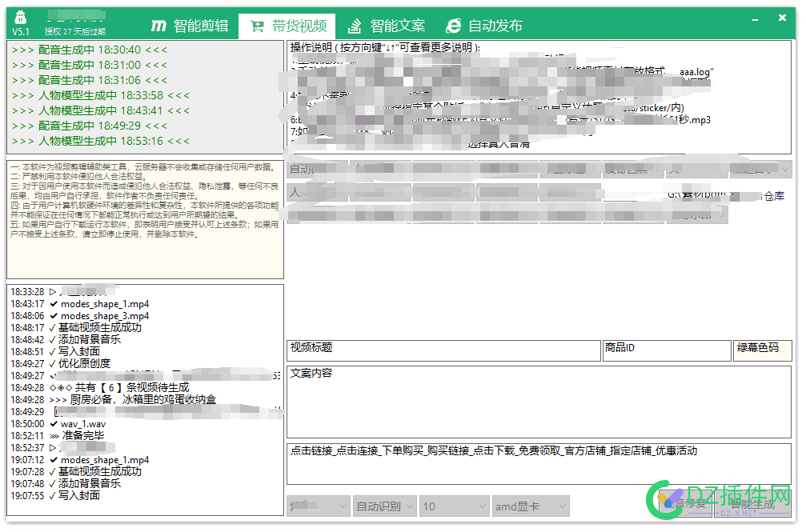This screenshot has width=806, height=532.
Task: Select log line 人物模型生成中 18:33:58
Action: point(101,96)
